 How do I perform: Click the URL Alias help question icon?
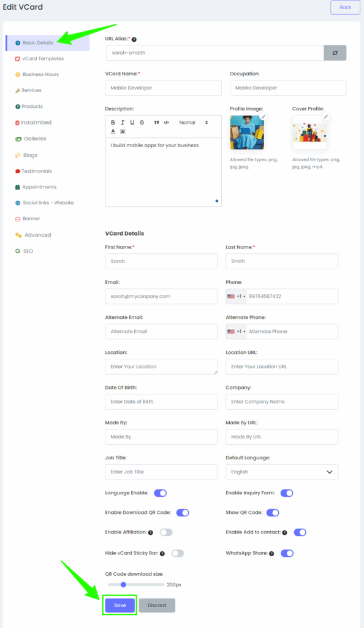pyautogui.click(x=134, y=39)
